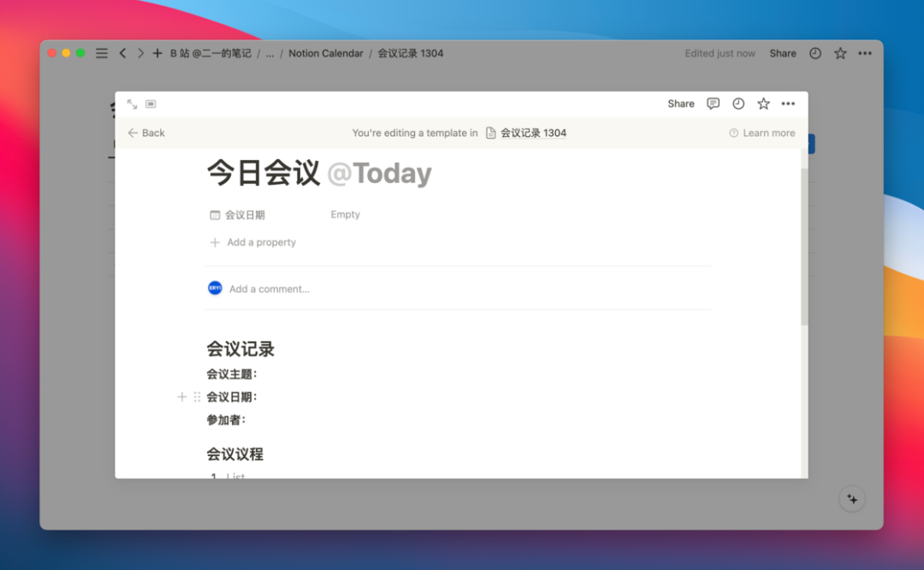Star the template in the panel toolbar
The image size is (924, 570).
coord(763,104)
